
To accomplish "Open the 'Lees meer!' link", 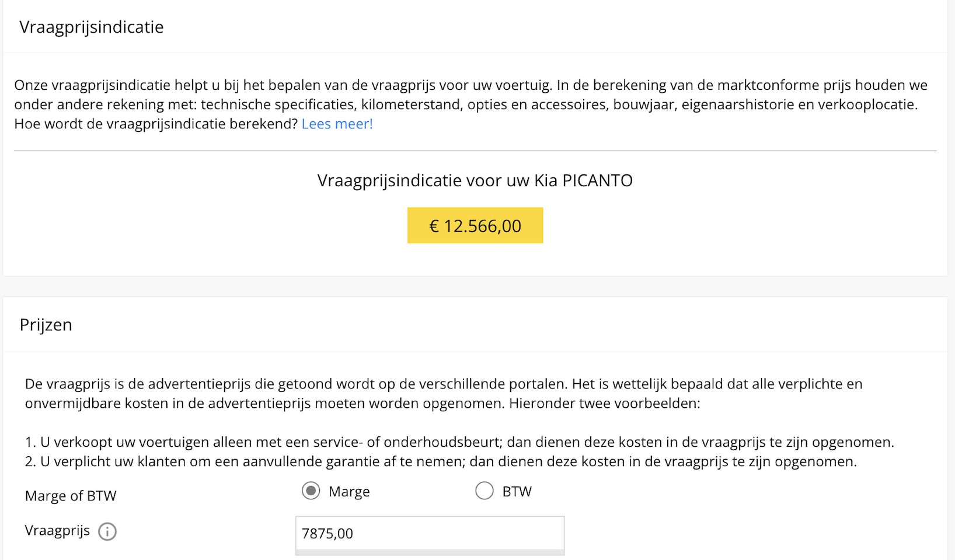I will pos(337,124).
